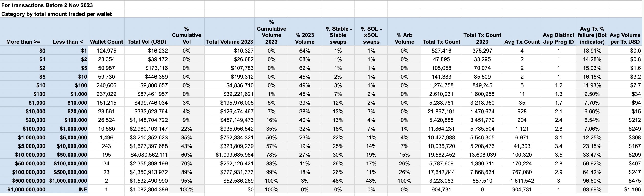Select the 100% arb volume cell

pos(404,181)
